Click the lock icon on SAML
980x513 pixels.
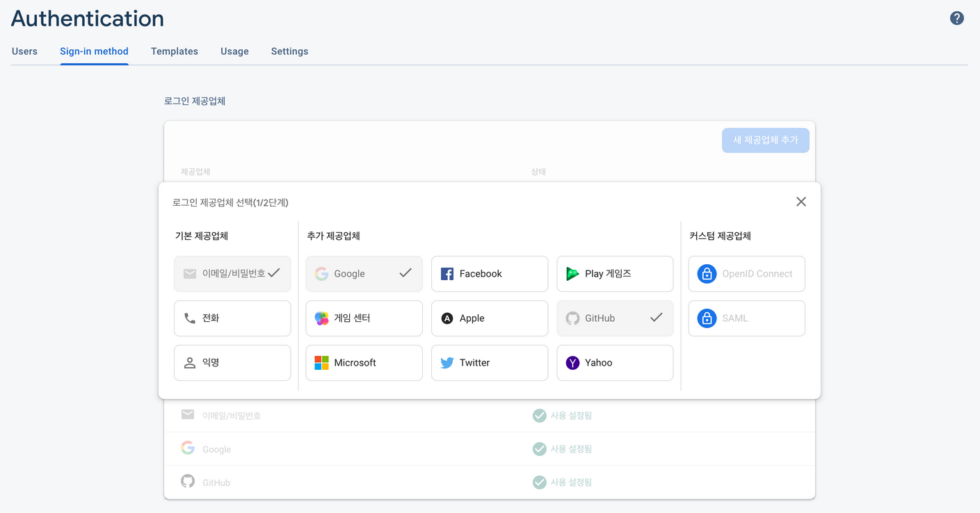[x=707, y=318]
